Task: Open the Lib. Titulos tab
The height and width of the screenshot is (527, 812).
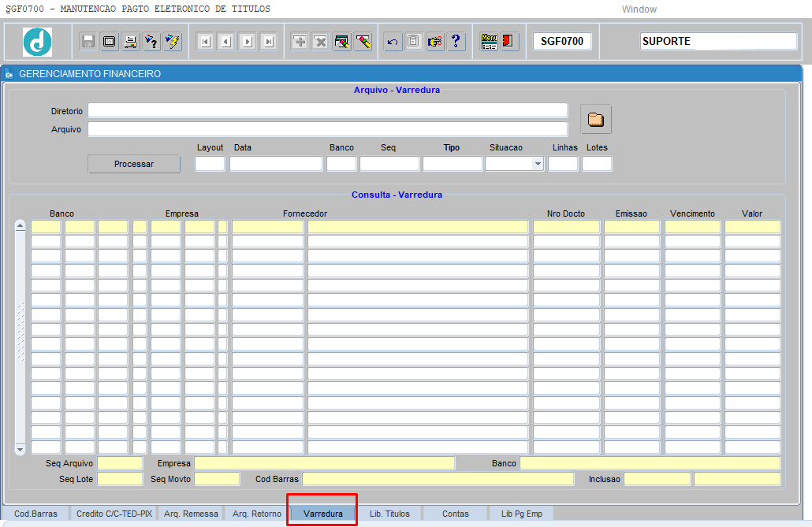Action: (x=389, y=514)
